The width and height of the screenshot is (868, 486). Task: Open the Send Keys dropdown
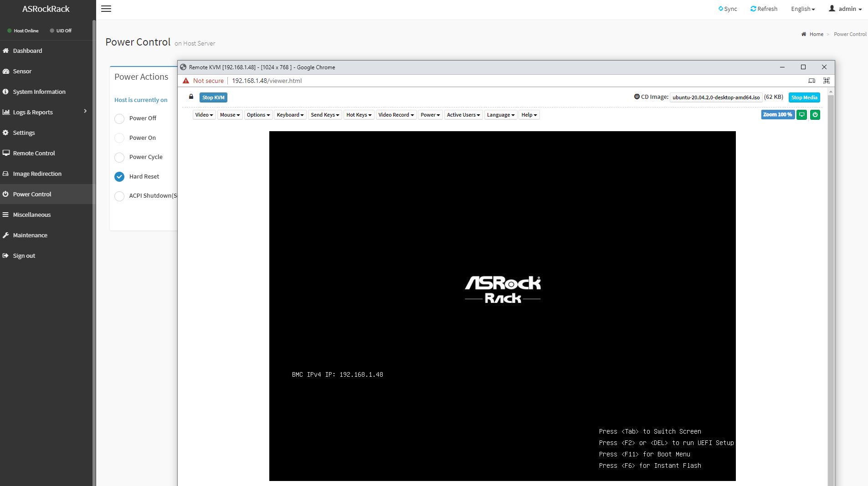(x=325, y=115)
